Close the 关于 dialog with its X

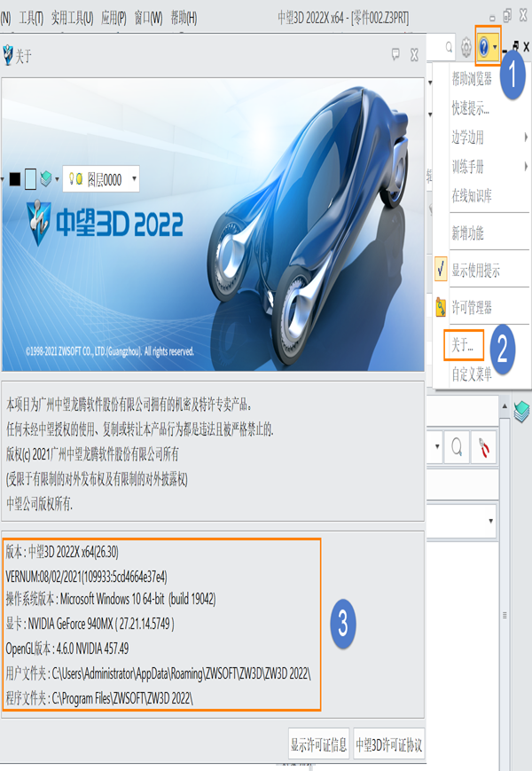click(x=414, y=55)
